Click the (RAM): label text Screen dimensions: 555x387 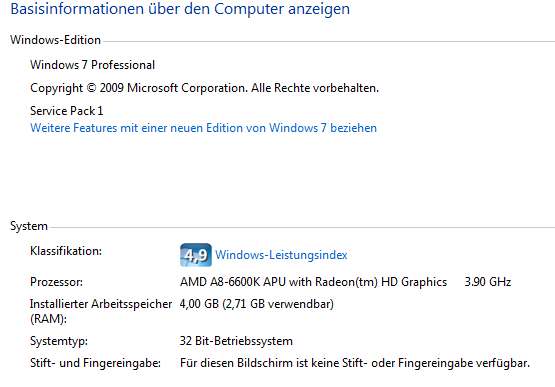pos(48,319)
